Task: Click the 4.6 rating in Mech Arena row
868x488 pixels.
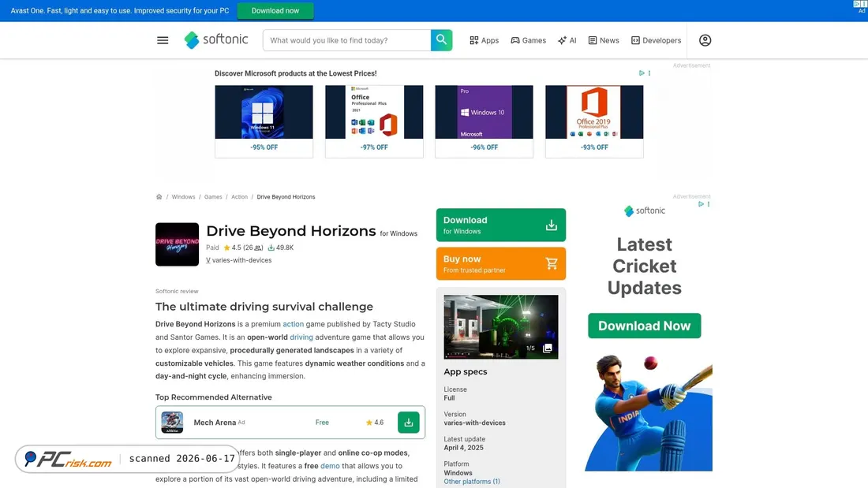Action: click(375, 422)
